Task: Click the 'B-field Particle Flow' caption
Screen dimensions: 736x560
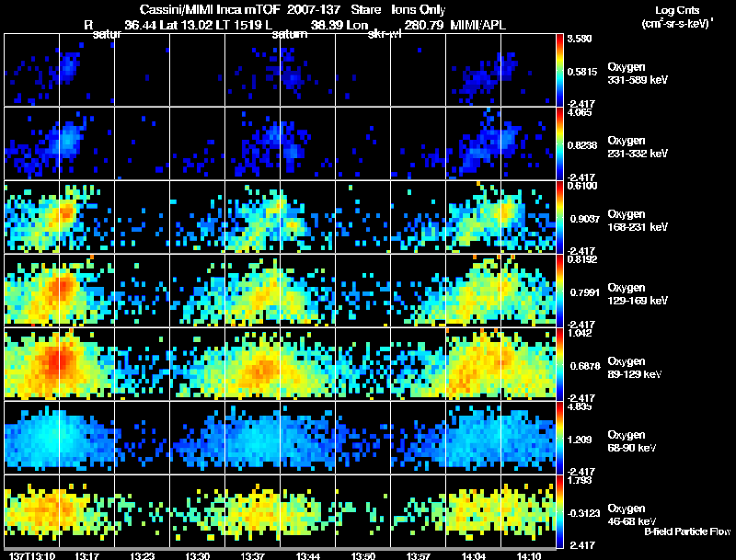Action: click(687, 531)
